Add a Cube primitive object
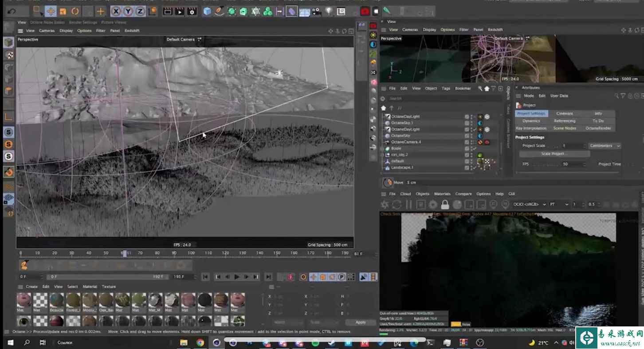The image size is (644, 349). [x=207, y=11]
